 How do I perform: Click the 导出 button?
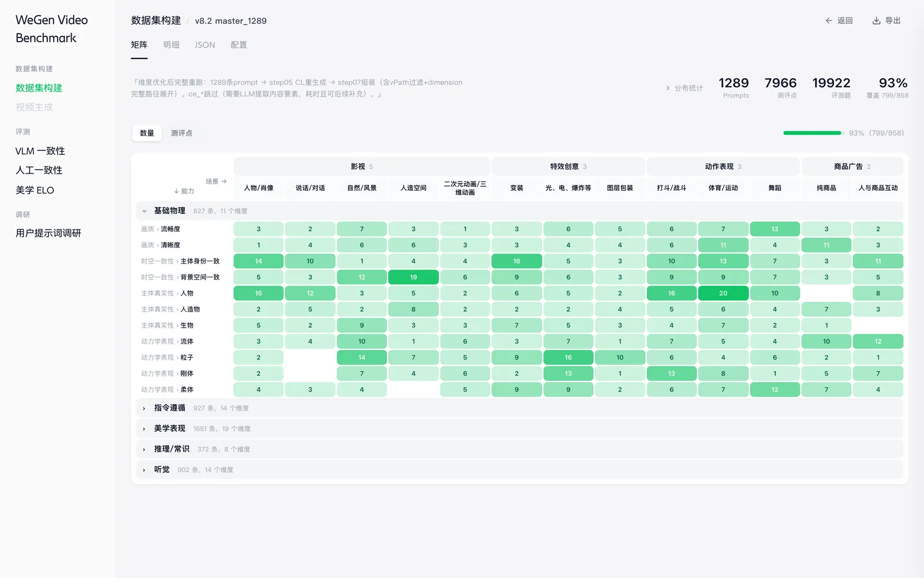point(886,21)
